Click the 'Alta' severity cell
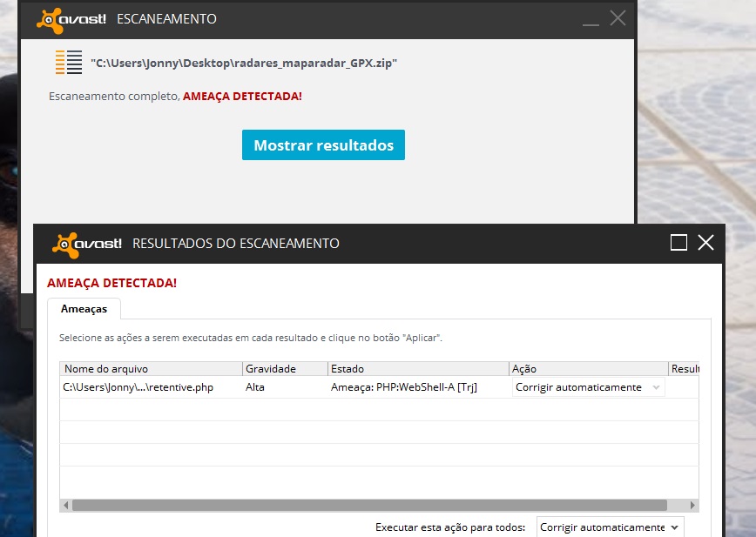 [255, 387]
